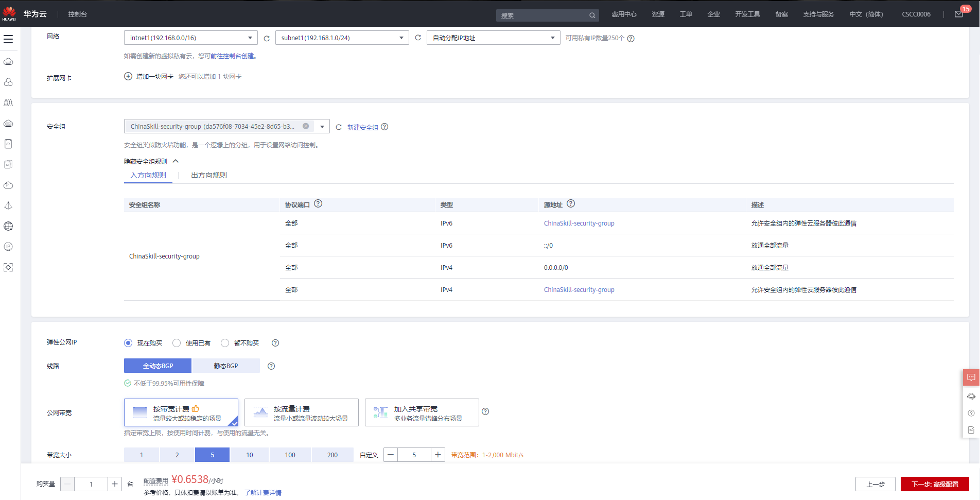The width and height of the screenshot is (980, 500).
Task: Open the 工单 menu item
Action: [686, 14]
